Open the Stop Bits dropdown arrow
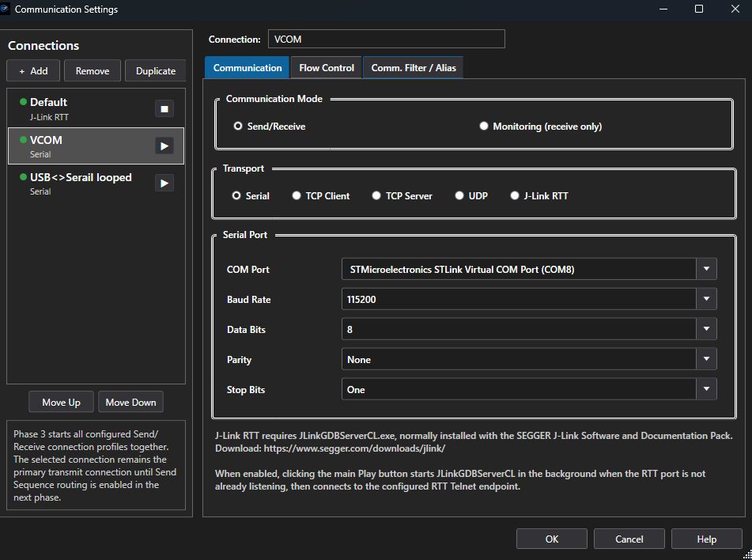Viewport: 752px width, 560px height. tap(706, 389)
